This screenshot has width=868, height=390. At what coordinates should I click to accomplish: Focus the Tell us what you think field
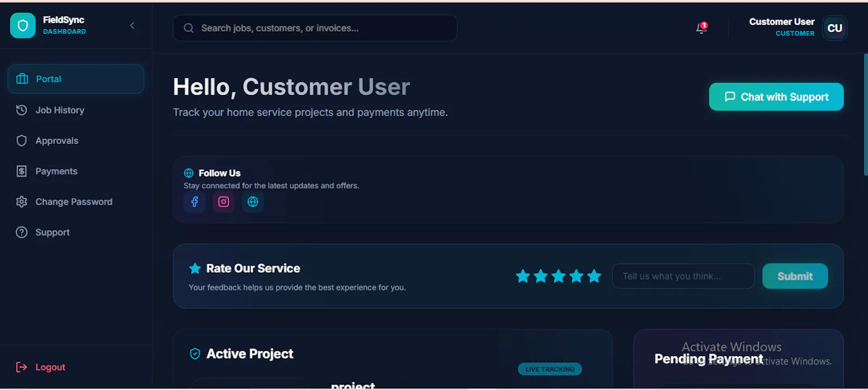(x=683, y=276)
